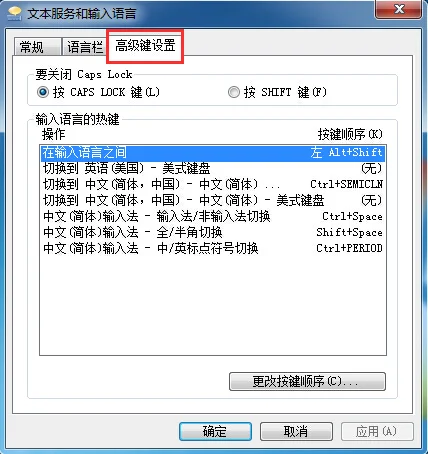Select 在输入语言之间 hotkey entry

click(213, 153)
